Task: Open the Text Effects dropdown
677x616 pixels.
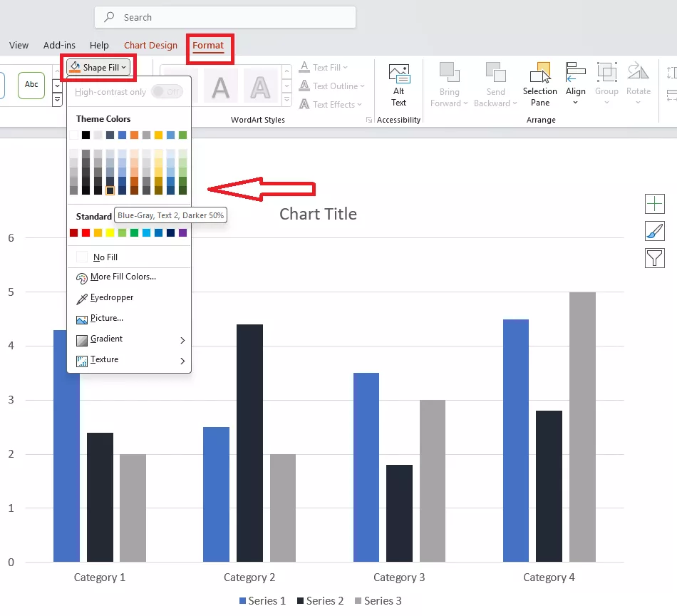Action: click(330, 105)
